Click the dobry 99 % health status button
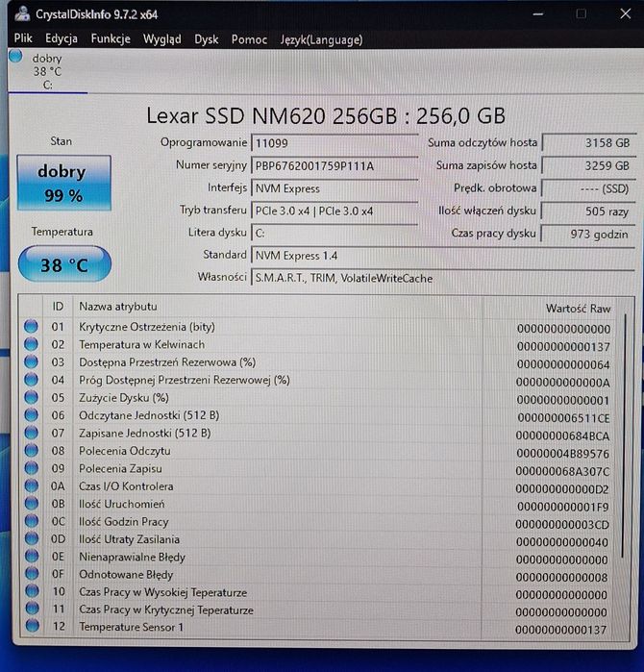The height and width of the screenshot is (672, 644). [x=63, y=183]
